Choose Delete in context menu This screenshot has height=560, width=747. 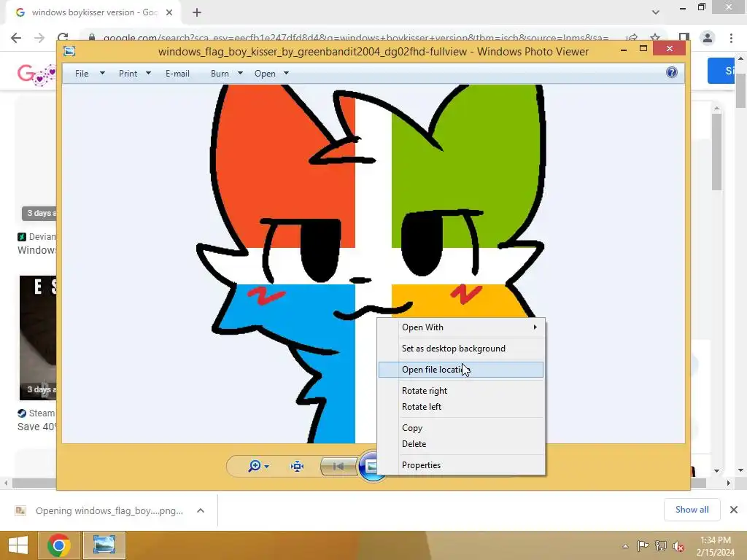tap(461, 444)
